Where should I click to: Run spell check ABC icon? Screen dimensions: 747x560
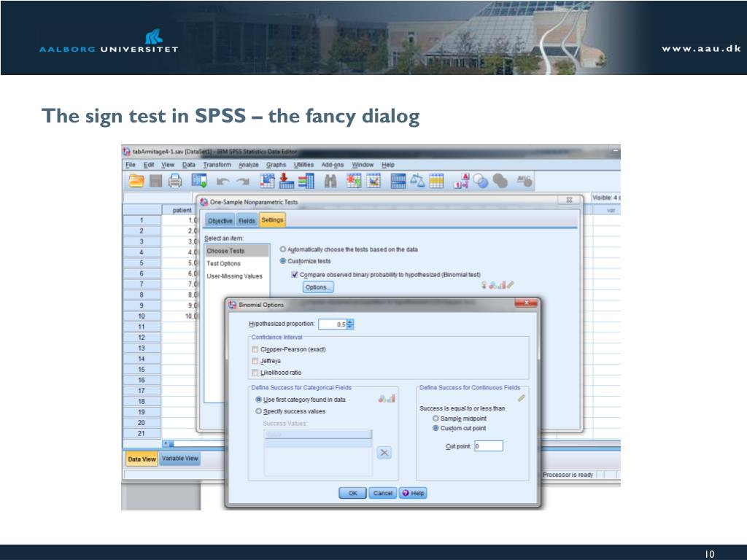coord(524,181)
